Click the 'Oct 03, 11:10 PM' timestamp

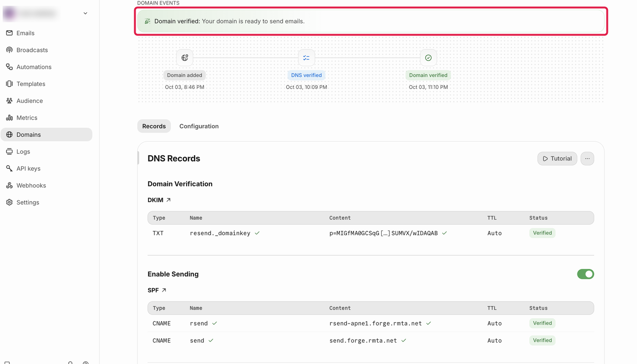pos(428,87)
